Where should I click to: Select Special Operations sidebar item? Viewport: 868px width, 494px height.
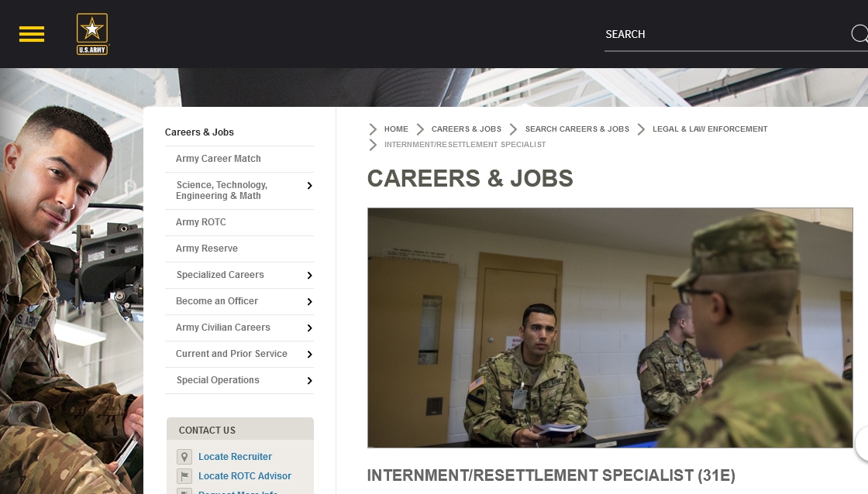tap(218, 380)
